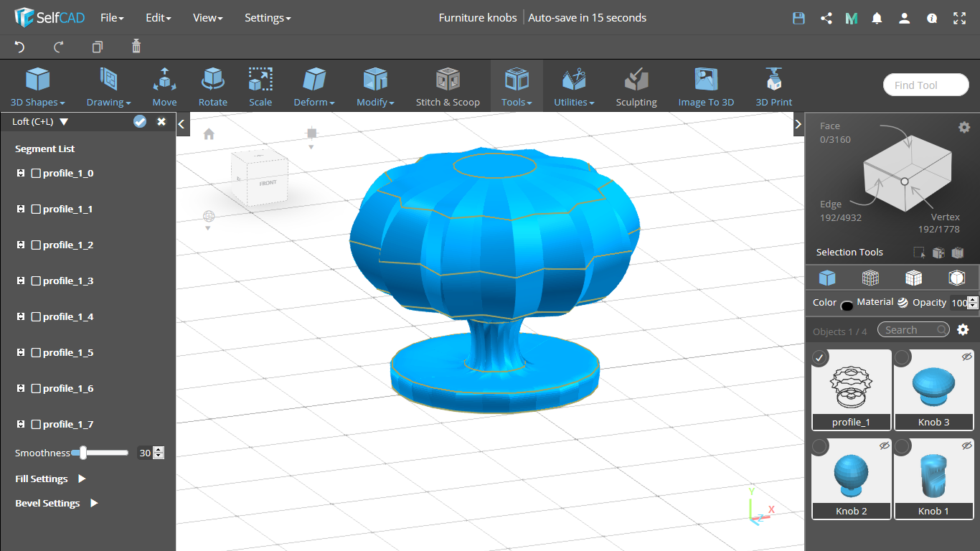Open the Deform dropdown

[314, 87]
